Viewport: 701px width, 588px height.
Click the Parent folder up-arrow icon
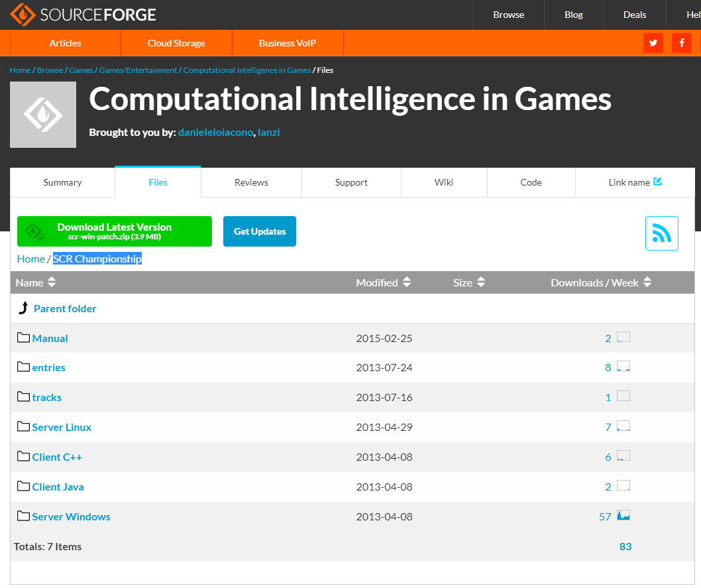point(23,308)
